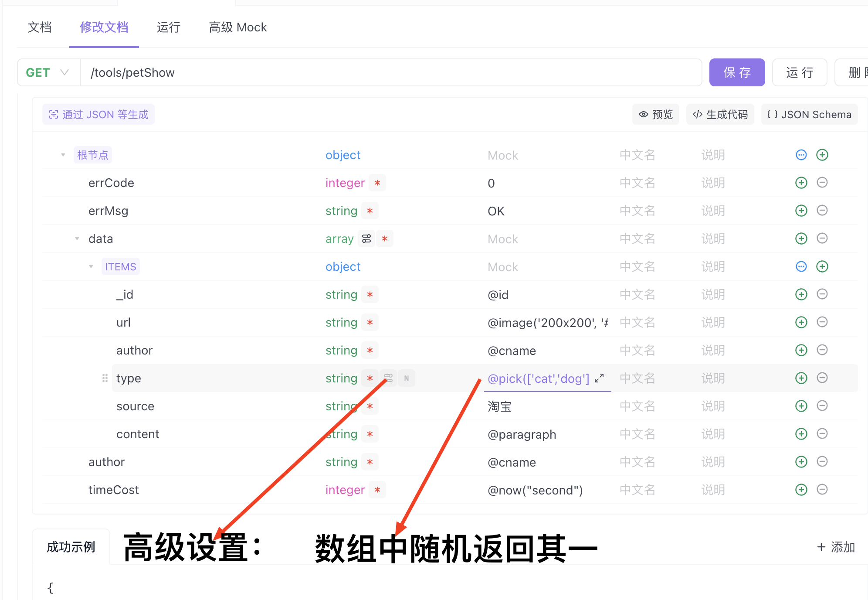Toggle required asterisk for url

pos(370,322)
